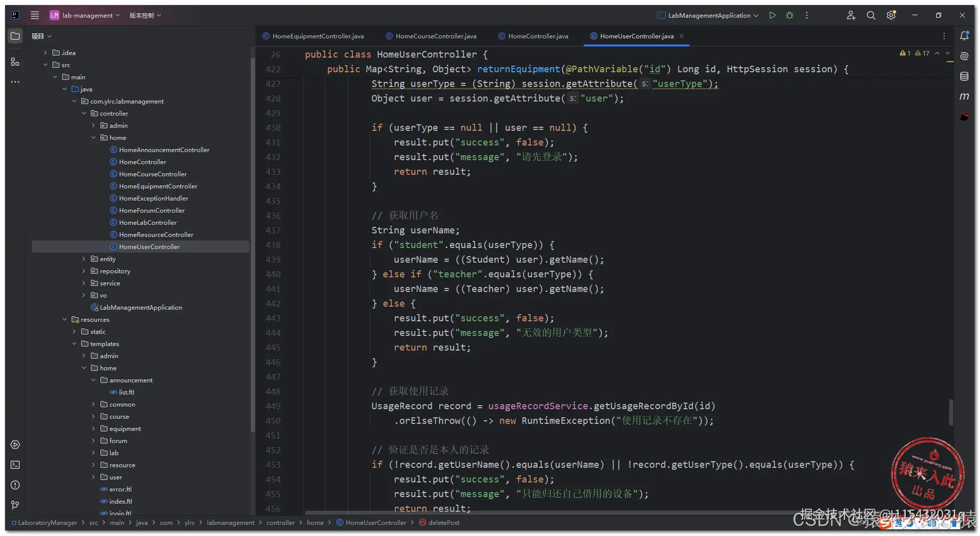The width and height of the screenshot is (980, 536).
Task: Switch to HomeCourseController.java tab
Action: pyautogui.click(x=431, y=36)
